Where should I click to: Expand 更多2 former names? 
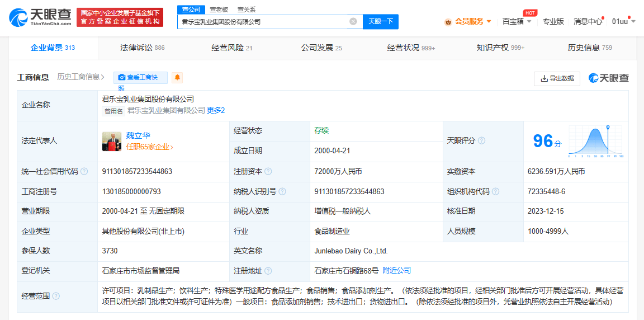point(216,110)
